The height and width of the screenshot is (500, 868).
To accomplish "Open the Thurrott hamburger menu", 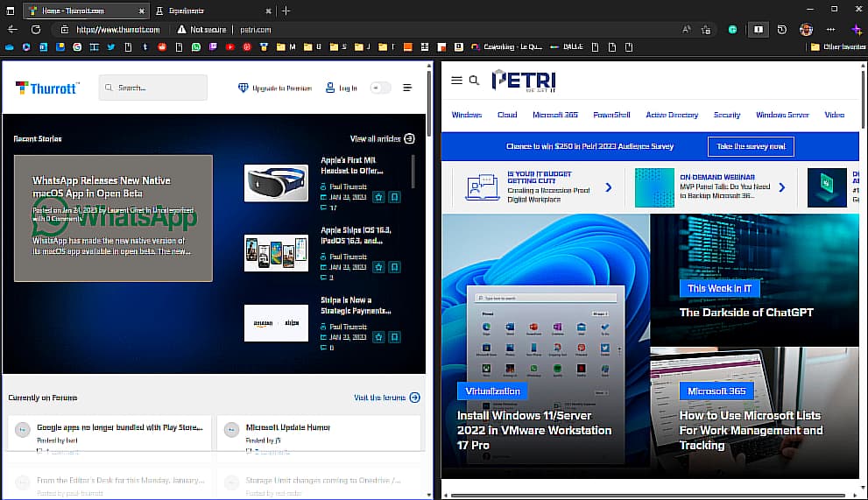I will [407, 88].
